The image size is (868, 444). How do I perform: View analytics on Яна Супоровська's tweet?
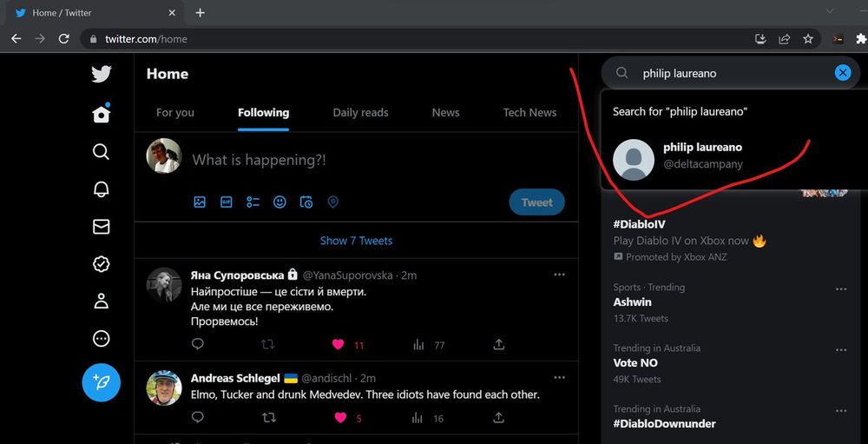click(x=418, y=345)
